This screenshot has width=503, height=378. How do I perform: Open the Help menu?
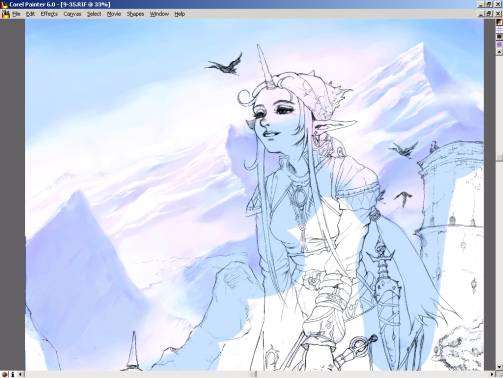click(180, 14)
